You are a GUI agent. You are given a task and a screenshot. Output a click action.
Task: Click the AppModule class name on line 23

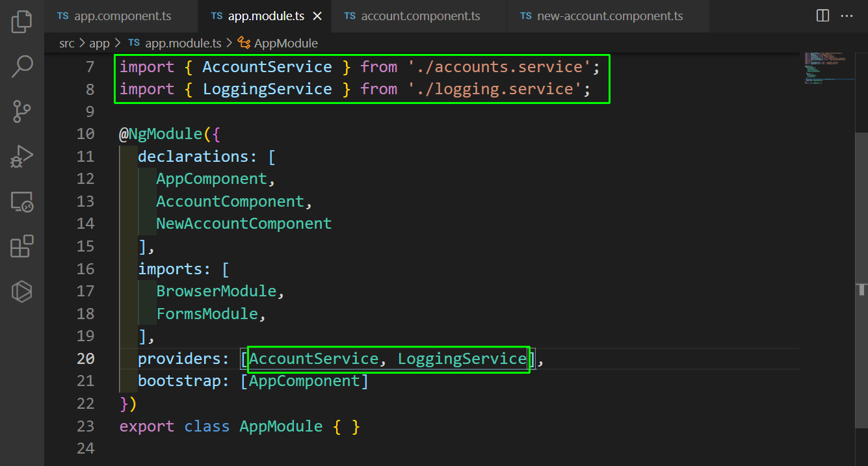(282, 426)
